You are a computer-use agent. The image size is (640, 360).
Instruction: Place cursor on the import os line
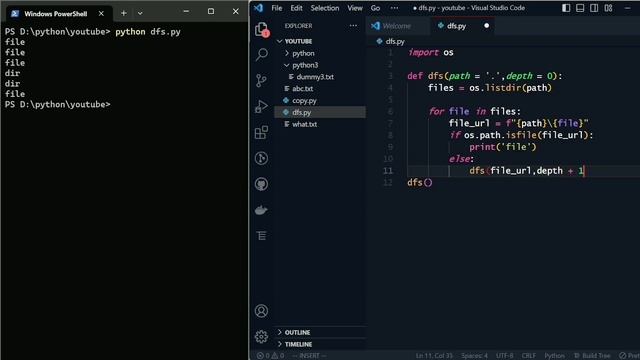click(x=431, y=52)
